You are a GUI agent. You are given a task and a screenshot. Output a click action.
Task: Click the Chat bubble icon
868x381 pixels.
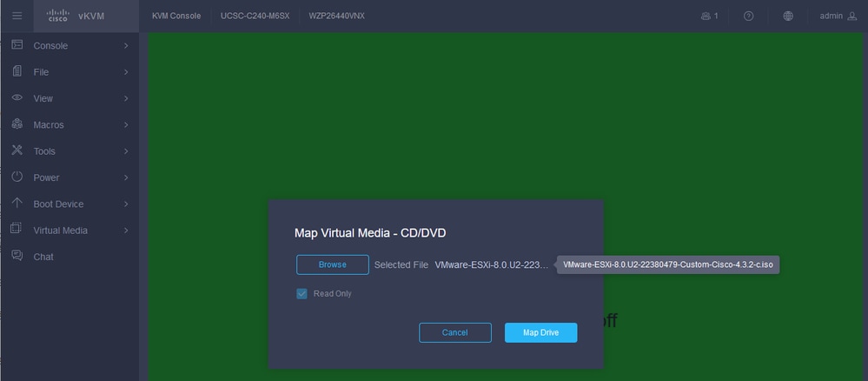click(x=17, y=256)
